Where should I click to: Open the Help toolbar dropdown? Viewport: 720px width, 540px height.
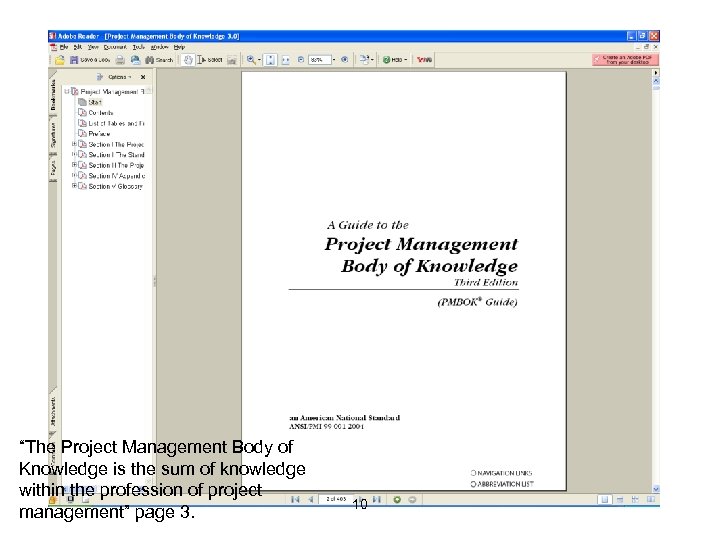(x=395, y=60)
